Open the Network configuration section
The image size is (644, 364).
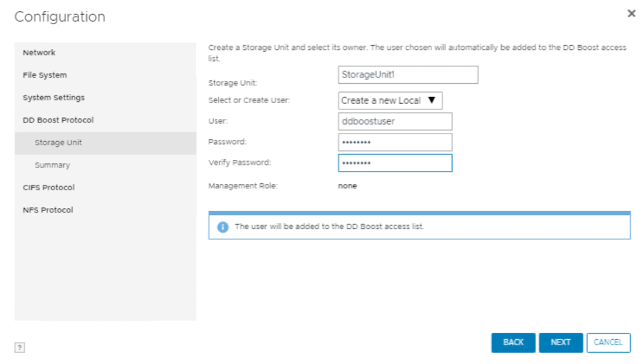39,53
